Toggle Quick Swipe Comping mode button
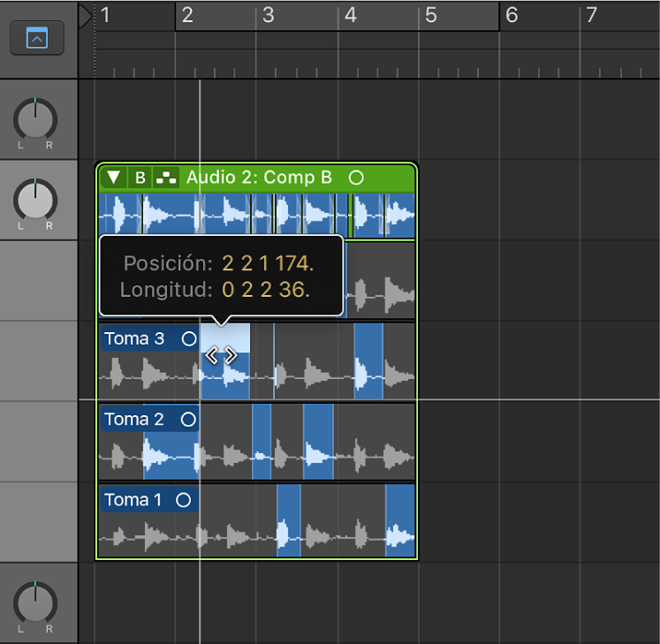Viewport: 660px width, 644px height. click(x=165, y=178)
